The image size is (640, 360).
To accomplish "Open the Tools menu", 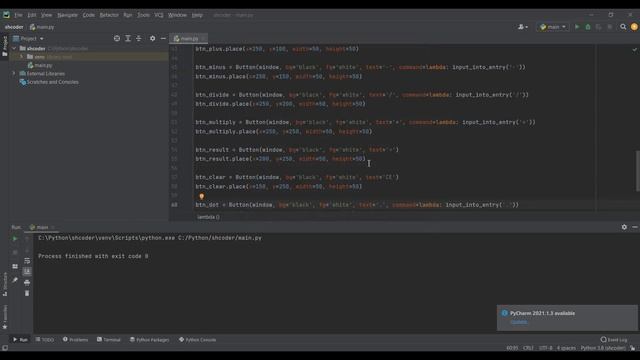I will (143, 15).
